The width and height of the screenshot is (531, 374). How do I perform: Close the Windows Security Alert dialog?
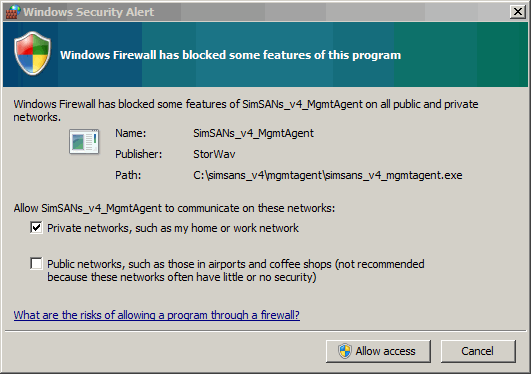(x=518, y=12)
